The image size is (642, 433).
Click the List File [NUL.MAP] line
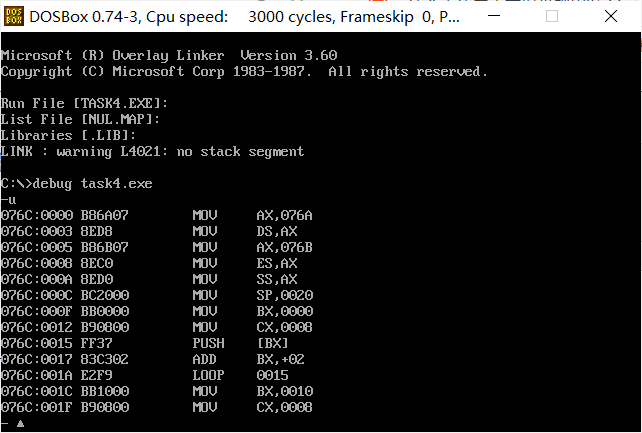click(x=80, y=119)
